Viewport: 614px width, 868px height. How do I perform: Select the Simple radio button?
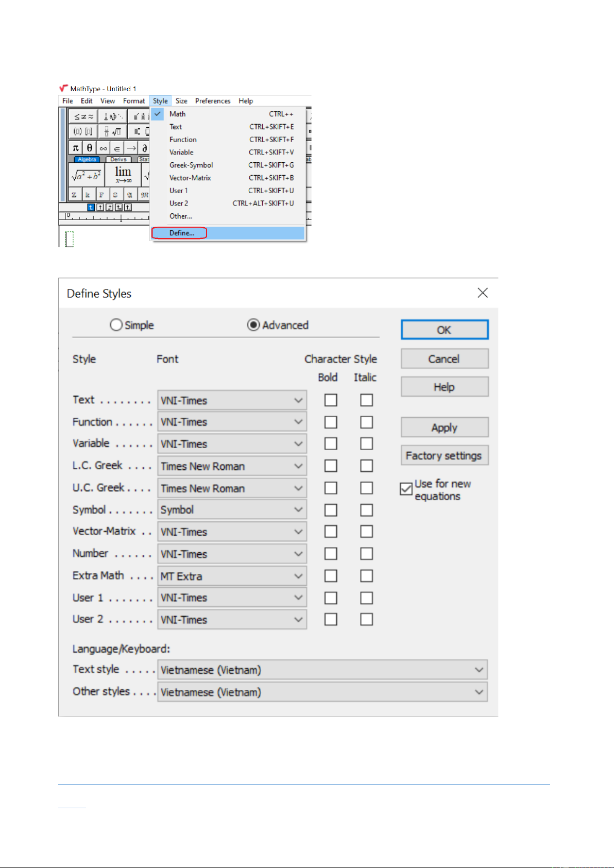pyautogui.click(x=116, y=325)
